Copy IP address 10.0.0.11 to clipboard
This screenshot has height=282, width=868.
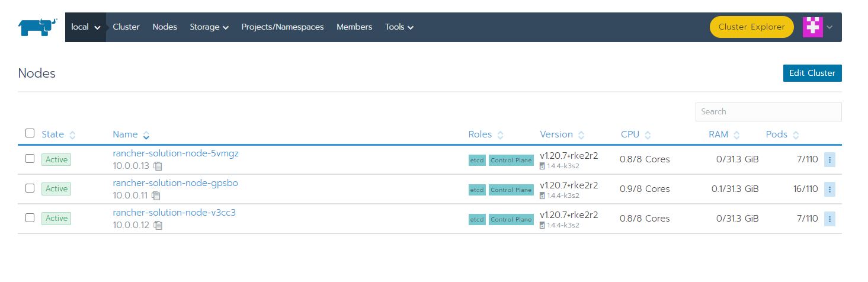tap(156, 196)
